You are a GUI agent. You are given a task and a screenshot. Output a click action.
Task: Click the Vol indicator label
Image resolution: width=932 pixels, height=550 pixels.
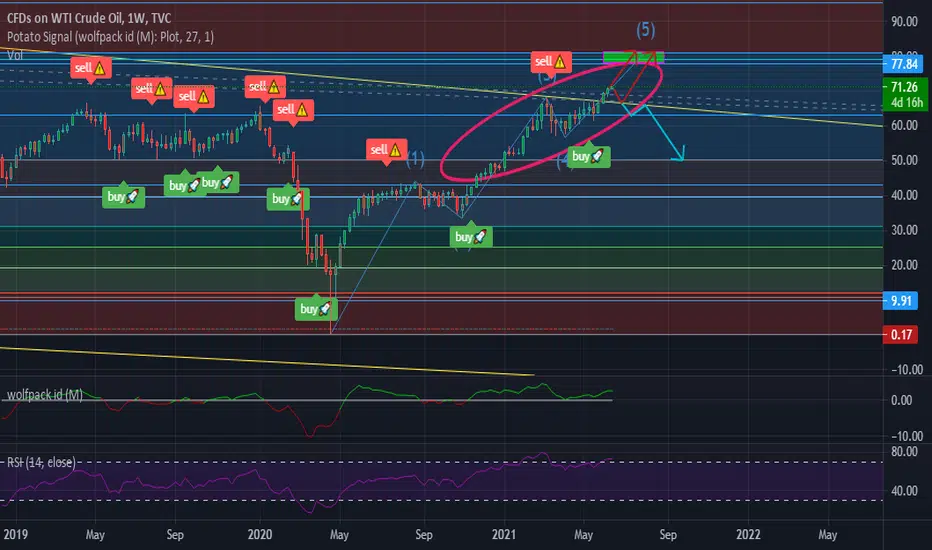(15, 55)
